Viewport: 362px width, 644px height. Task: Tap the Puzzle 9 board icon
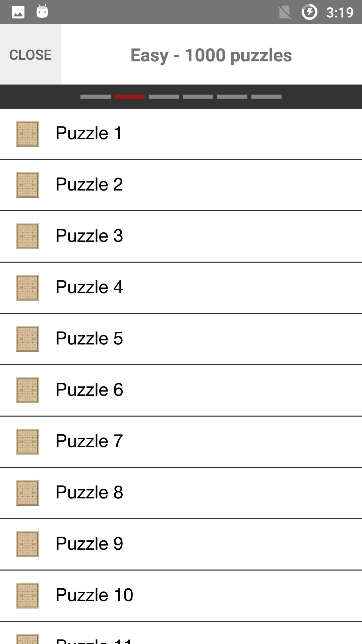[27, 544]
